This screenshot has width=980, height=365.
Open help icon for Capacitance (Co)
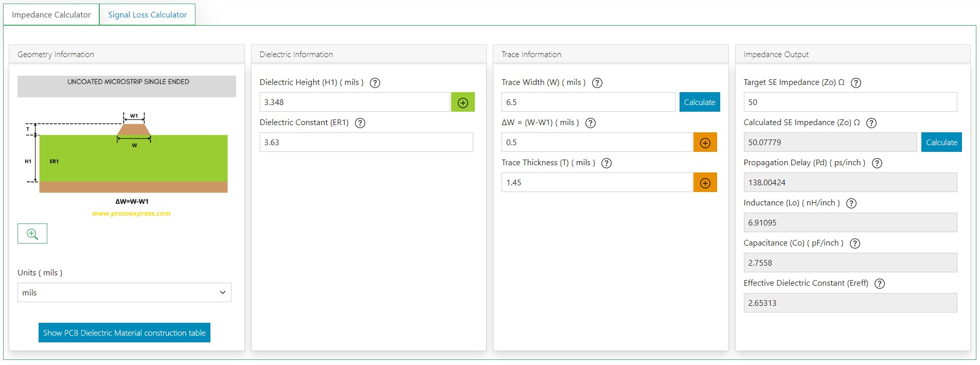pos(854,244)
